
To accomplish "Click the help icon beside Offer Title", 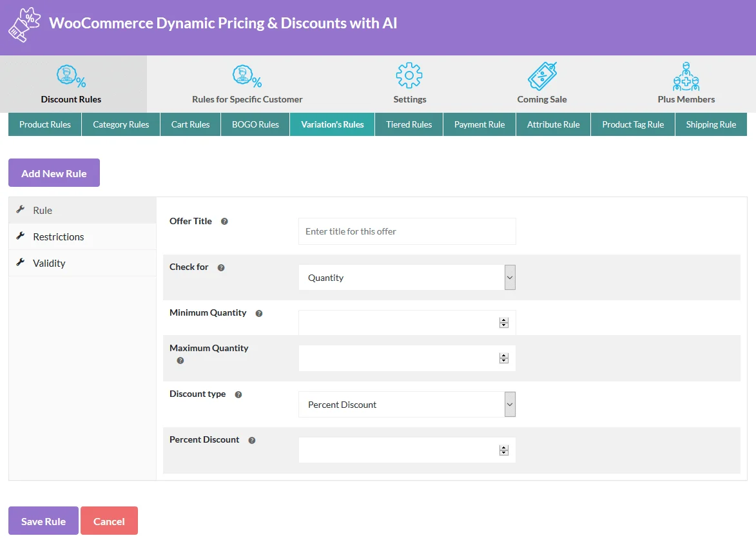I will pos(224,220).
